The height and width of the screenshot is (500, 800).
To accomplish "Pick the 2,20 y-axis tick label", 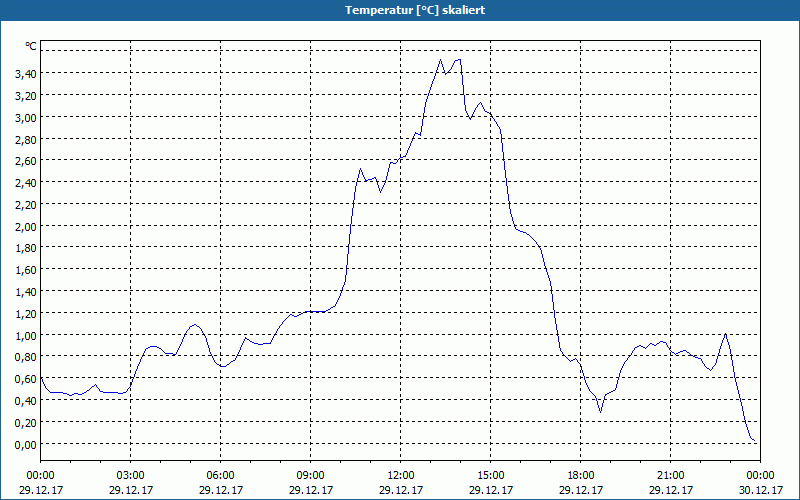I will 26,205.
